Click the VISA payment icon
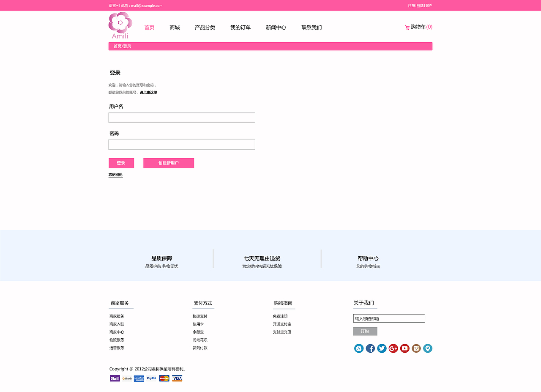This screenshot has width=541, height=392. pos(177,378)
